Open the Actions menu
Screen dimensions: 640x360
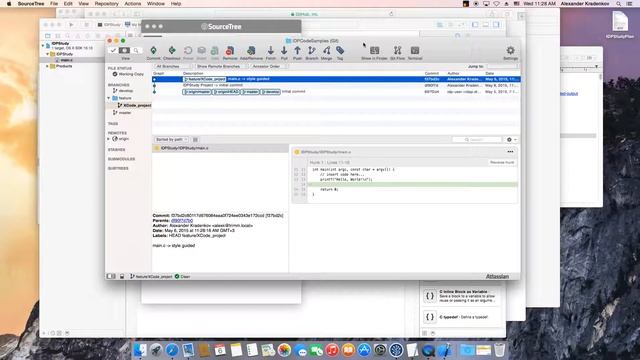coord(133,4)
